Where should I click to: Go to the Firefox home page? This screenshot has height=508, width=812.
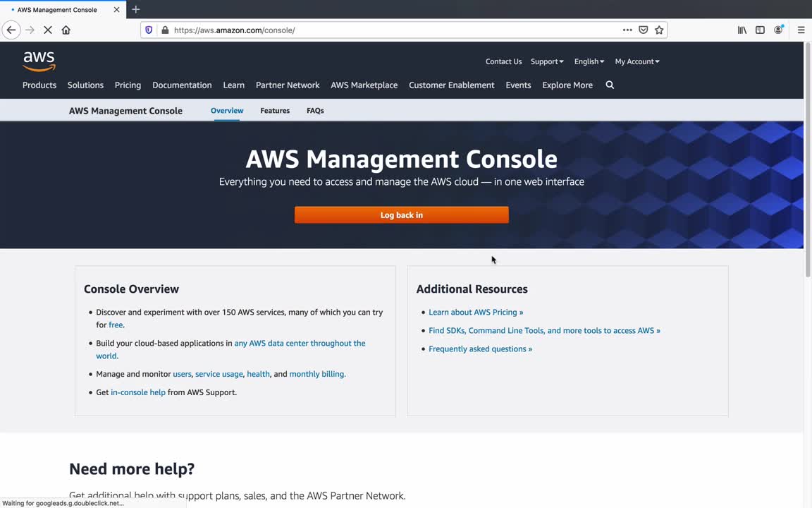(66, 30)
